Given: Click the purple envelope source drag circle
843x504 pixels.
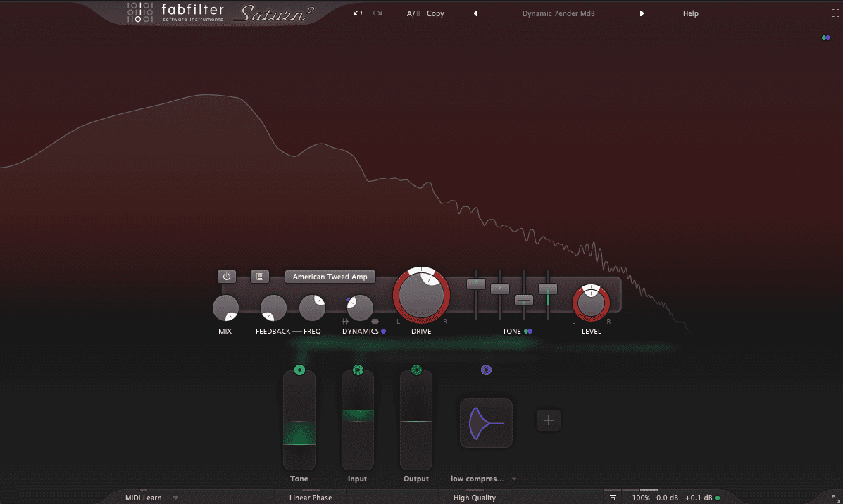Looking at the screenshot, I should click(486, 370).
